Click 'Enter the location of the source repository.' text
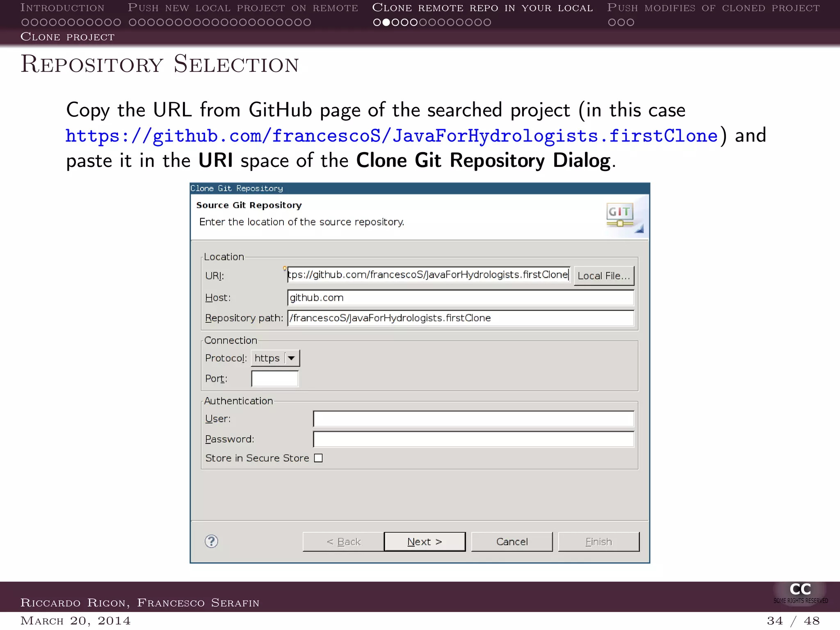The height and width of the screenshot is (630, 840). point(301,222)
